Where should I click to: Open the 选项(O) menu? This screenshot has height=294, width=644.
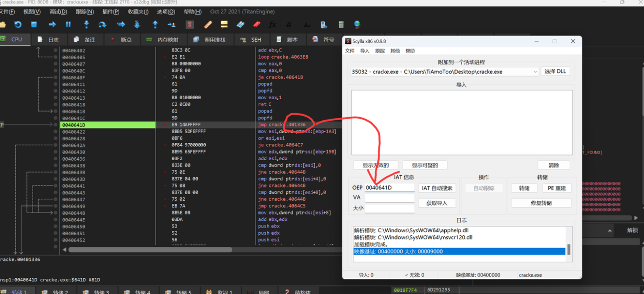point(166,11)
